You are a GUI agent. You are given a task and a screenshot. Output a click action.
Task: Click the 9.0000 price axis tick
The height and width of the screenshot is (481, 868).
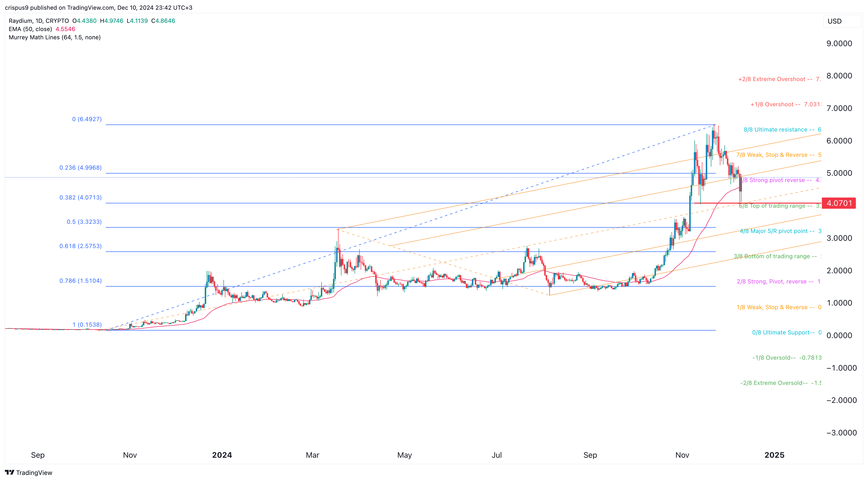point(839,43)
